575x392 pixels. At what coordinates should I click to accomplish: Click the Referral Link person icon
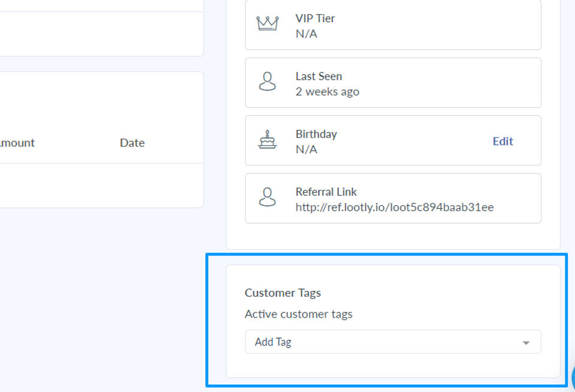coord(268,197)
